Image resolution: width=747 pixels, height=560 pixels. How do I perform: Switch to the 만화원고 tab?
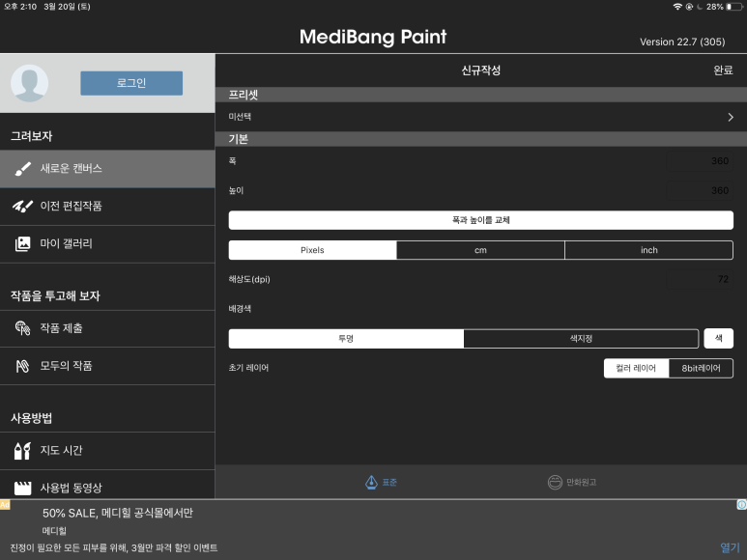[572, 483]
